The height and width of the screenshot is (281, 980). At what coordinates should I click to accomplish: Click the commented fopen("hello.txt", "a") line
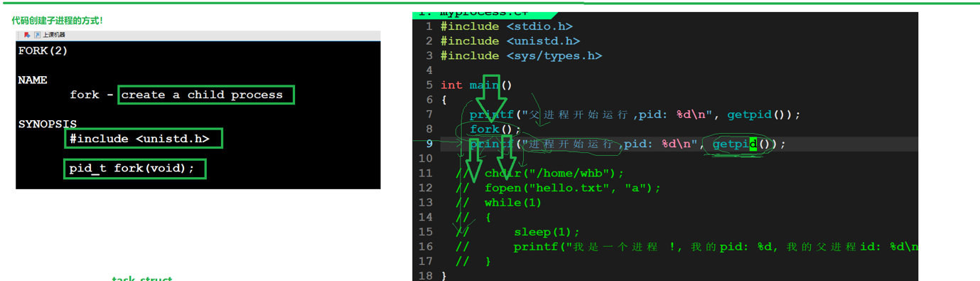coord(558,188)
